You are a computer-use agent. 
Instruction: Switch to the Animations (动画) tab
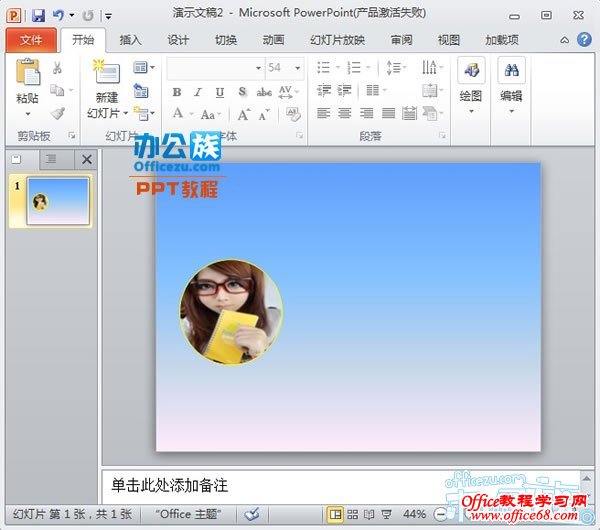coord(273,40)
